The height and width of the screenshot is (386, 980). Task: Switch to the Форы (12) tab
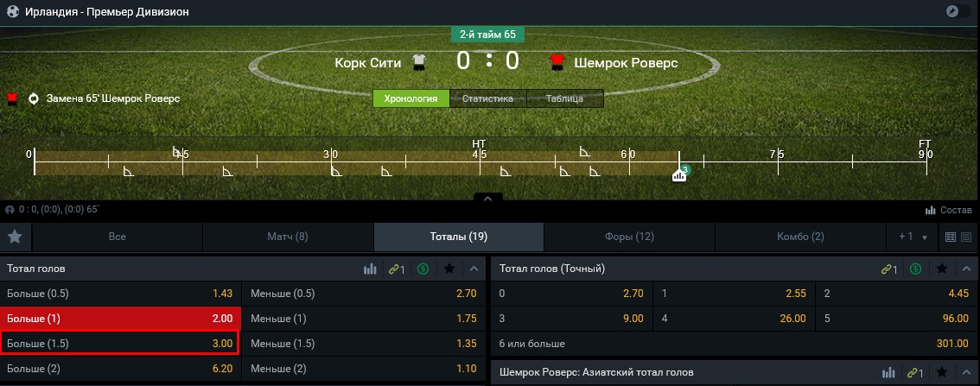tap(629, 237)
